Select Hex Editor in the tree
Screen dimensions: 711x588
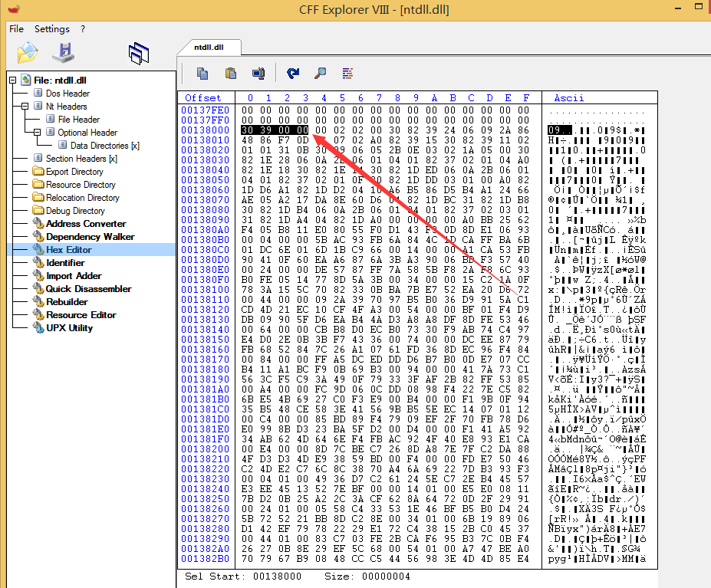coord(69,250)
